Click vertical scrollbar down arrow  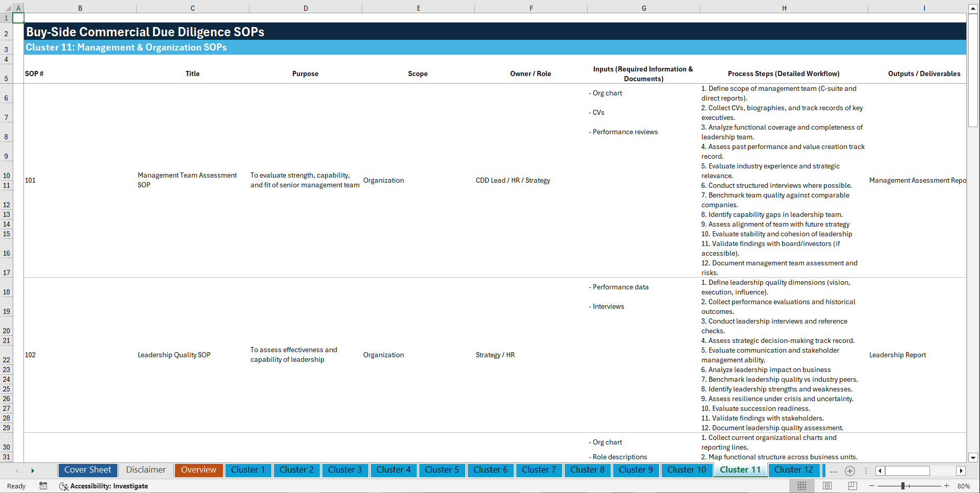[973, 458]
